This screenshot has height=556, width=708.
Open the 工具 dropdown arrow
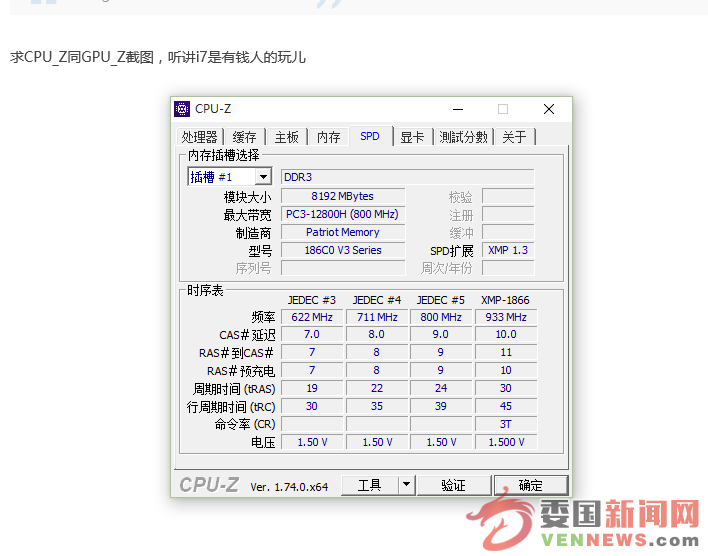[x=406, y=485]
